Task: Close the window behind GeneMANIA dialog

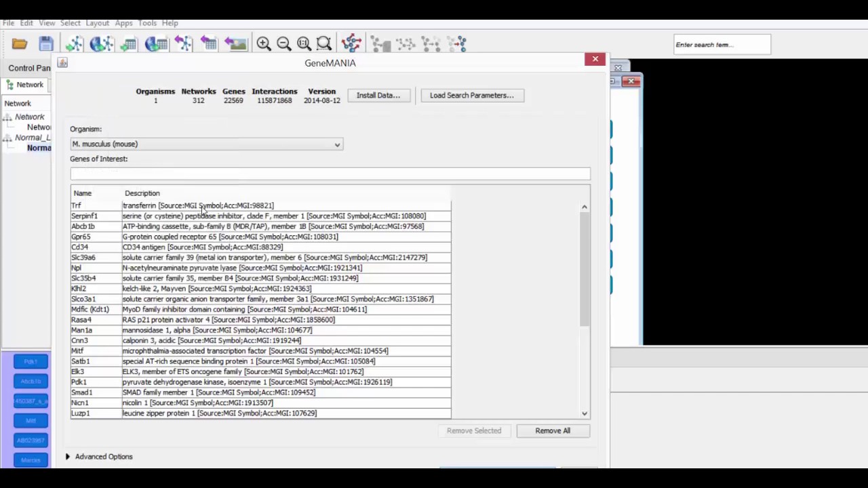Action: [x=618, y=68]
